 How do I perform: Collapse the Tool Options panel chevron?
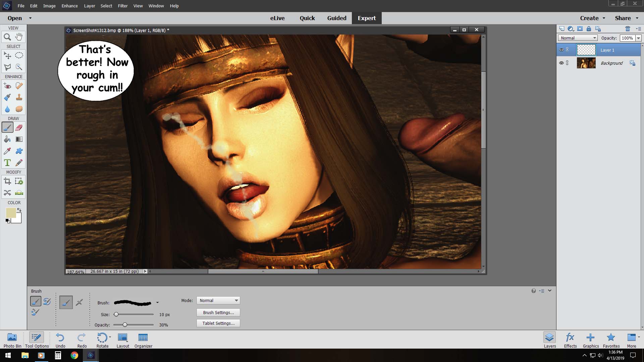[550, 291]
